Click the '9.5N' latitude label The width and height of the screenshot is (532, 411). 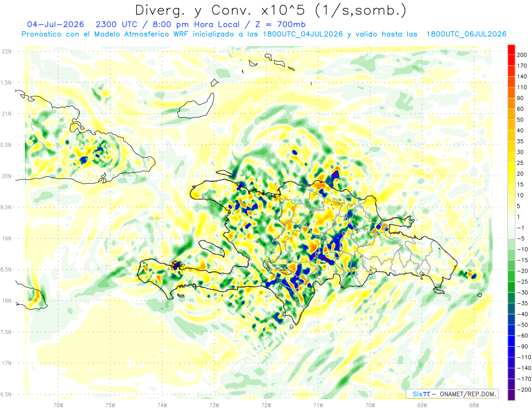click(7, 207)
